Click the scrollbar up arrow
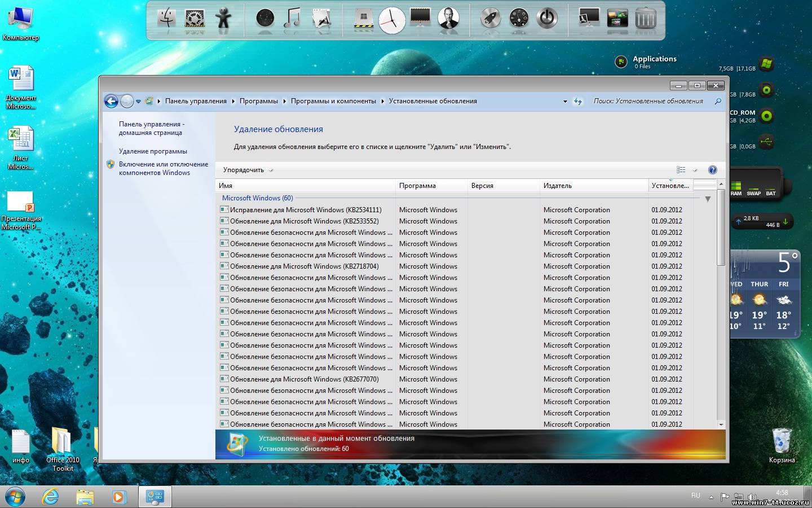Screen dimensions: 812x508 point(721,184)
